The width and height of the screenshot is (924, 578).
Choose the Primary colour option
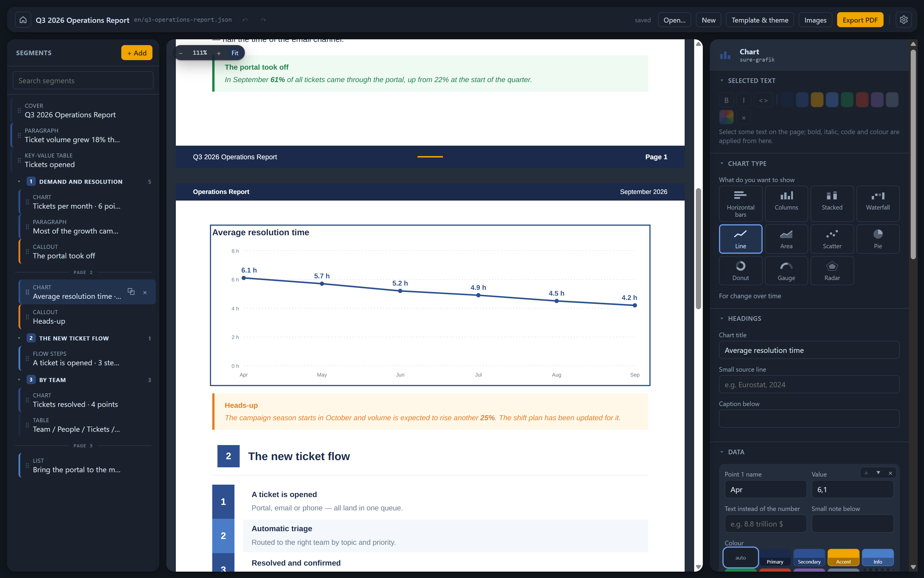click(x=775, y=557)
